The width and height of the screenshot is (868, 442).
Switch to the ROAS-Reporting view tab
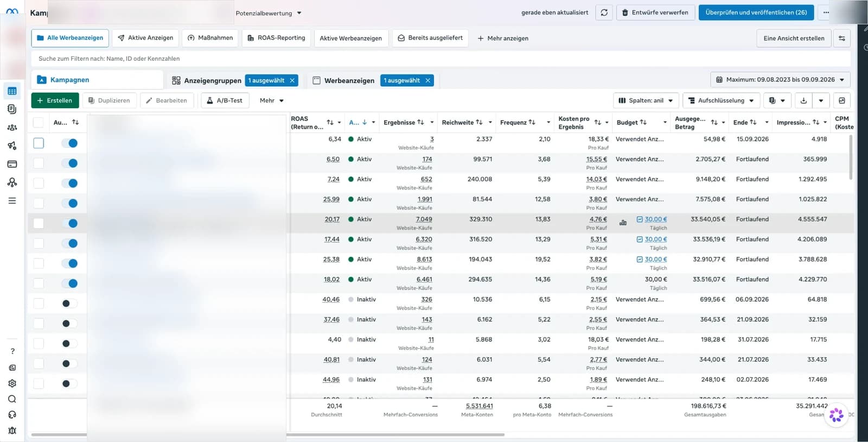coord(276,38)
